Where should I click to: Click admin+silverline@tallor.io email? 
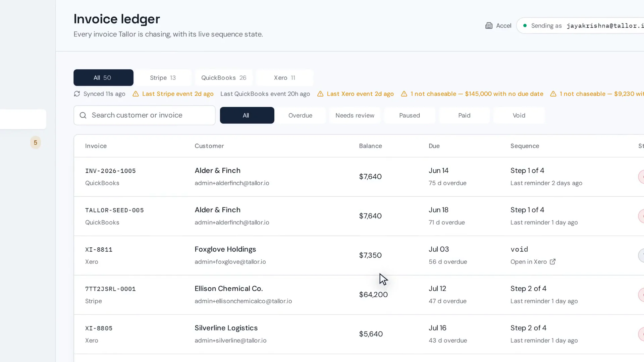coord(230,341)
